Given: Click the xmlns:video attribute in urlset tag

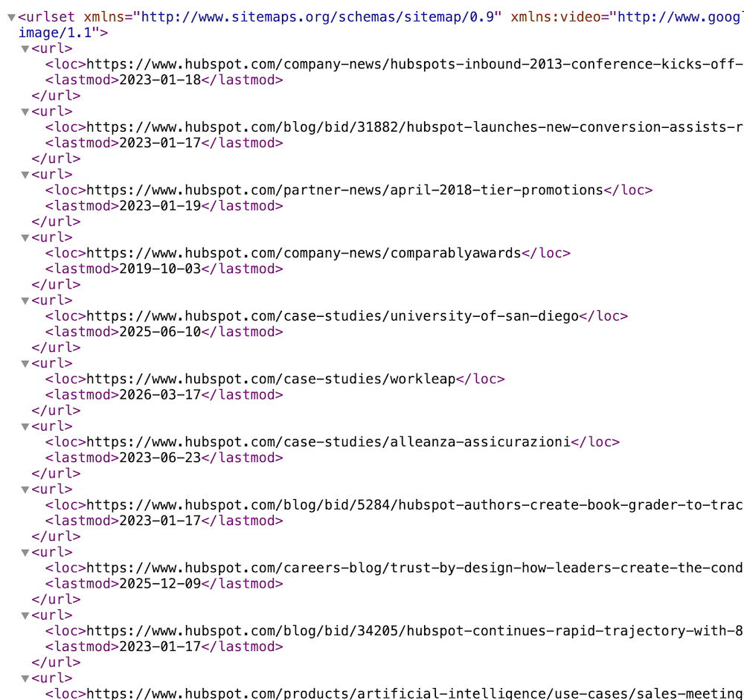Looking at the screenshot, I should tap(627, 17).
